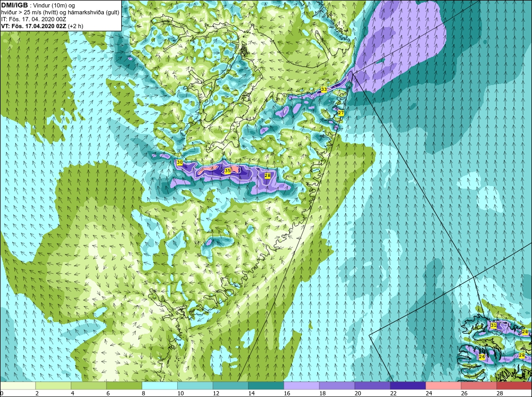
Task: Click the 14–16 m/s dark teal legend swatch
Action: coord(266,385)
